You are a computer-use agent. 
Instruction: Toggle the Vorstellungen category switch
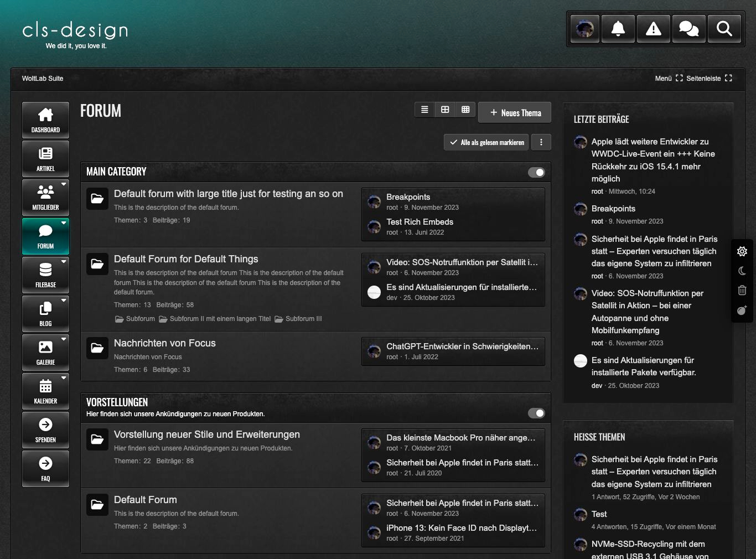point(536,413)
